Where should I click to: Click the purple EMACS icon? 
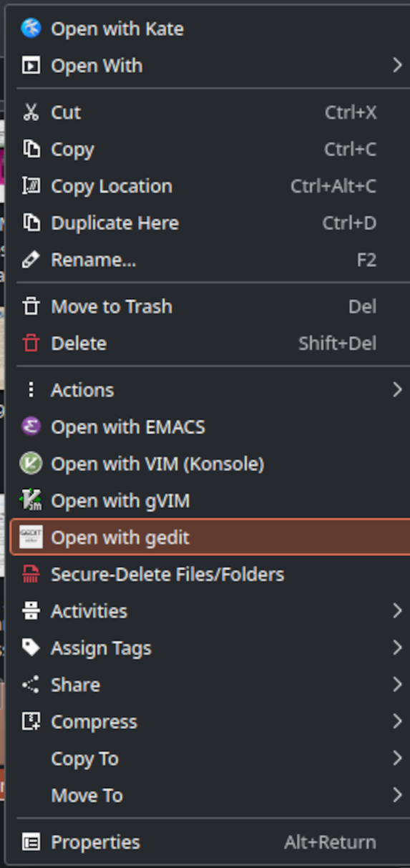pos(31,427)
